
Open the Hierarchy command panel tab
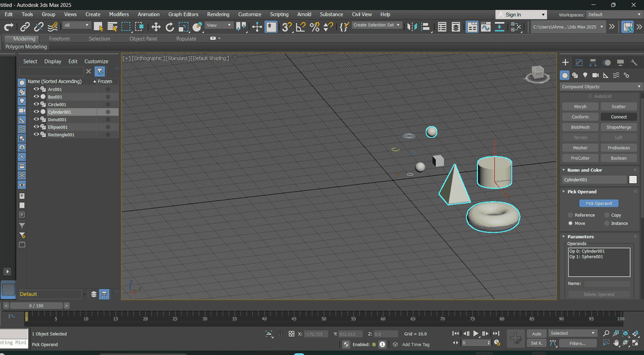click(x=592, y=62)
